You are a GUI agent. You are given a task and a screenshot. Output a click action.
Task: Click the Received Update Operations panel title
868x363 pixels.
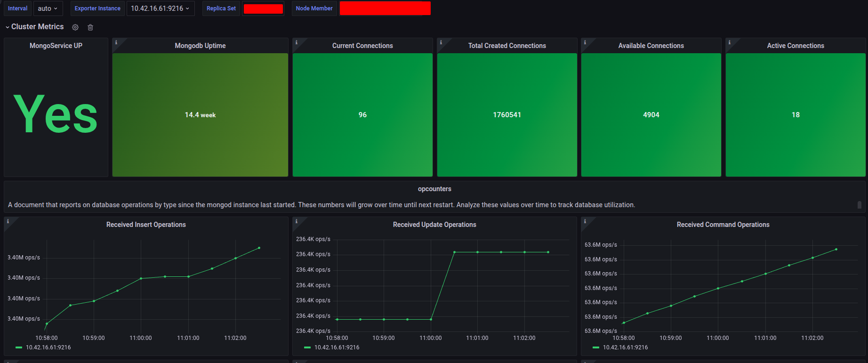(434, 225)
